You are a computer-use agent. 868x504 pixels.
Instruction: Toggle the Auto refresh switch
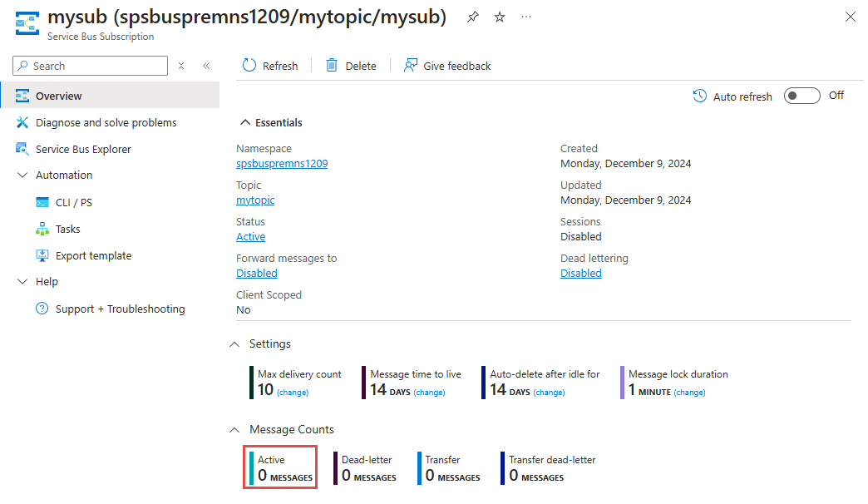tap(802, 96)
